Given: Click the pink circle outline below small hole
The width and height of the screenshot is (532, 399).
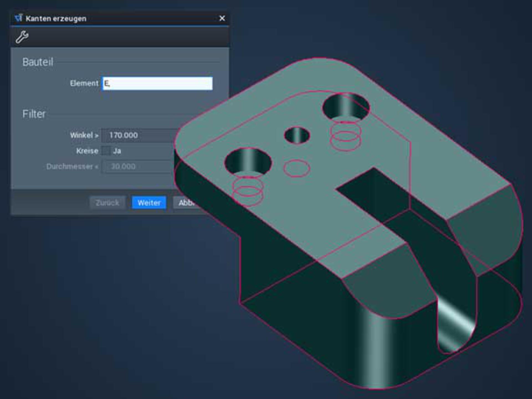Looking at the screenshot, I should (x=296, y=168).
